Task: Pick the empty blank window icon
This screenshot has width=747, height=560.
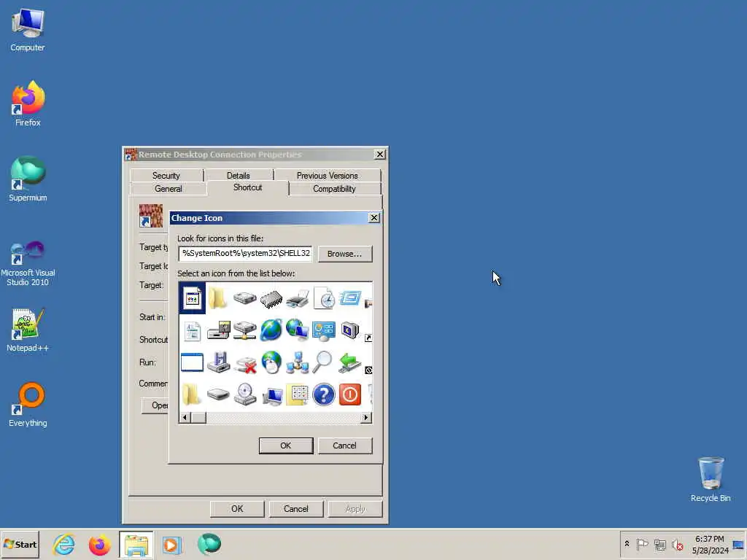Action: 193,362
